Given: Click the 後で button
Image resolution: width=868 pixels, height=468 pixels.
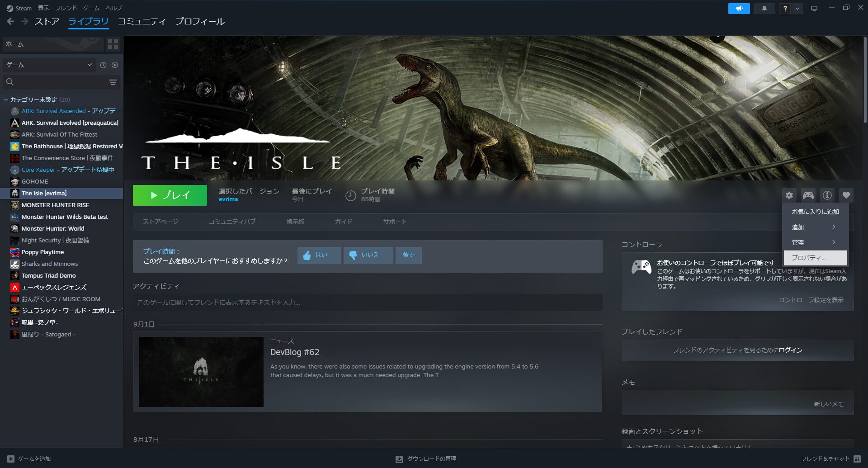Looking at the screenshot, I should tap(408, 255).
